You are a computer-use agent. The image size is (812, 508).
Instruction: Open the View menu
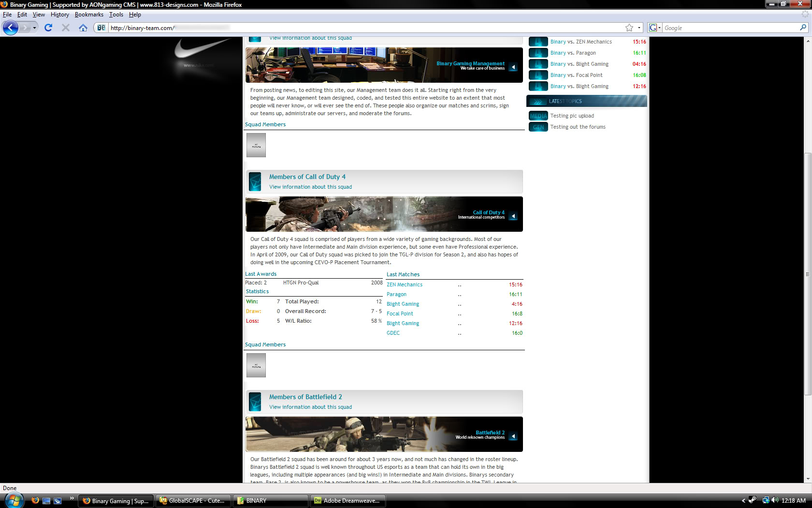(x=39, y=15)
